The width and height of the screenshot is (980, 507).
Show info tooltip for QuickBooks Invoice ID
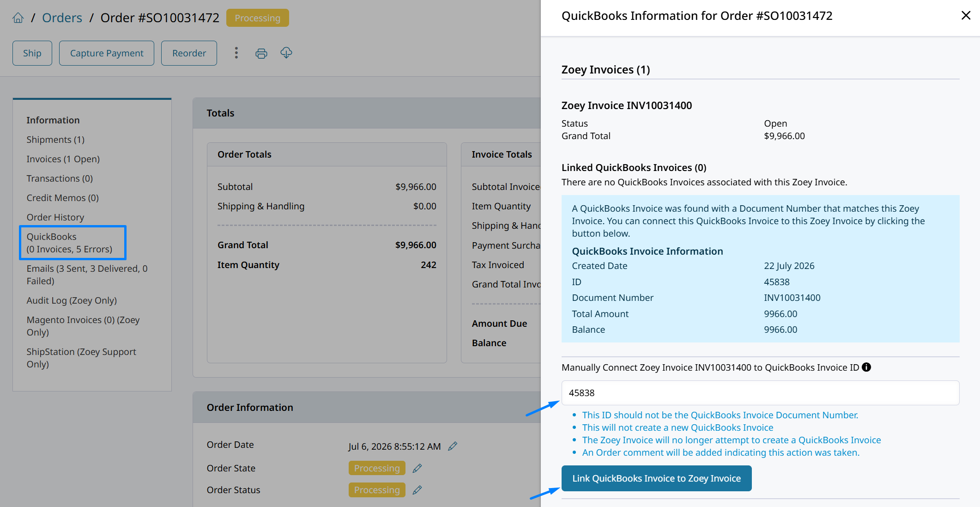point(866,367)
